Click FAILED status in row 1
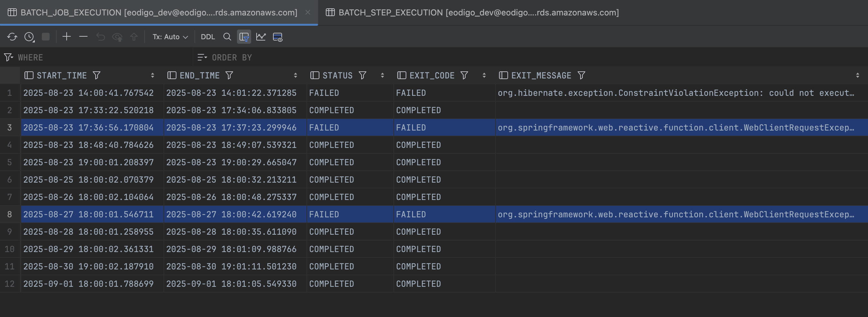Screen dimensions: 868x317 (350, 93)
